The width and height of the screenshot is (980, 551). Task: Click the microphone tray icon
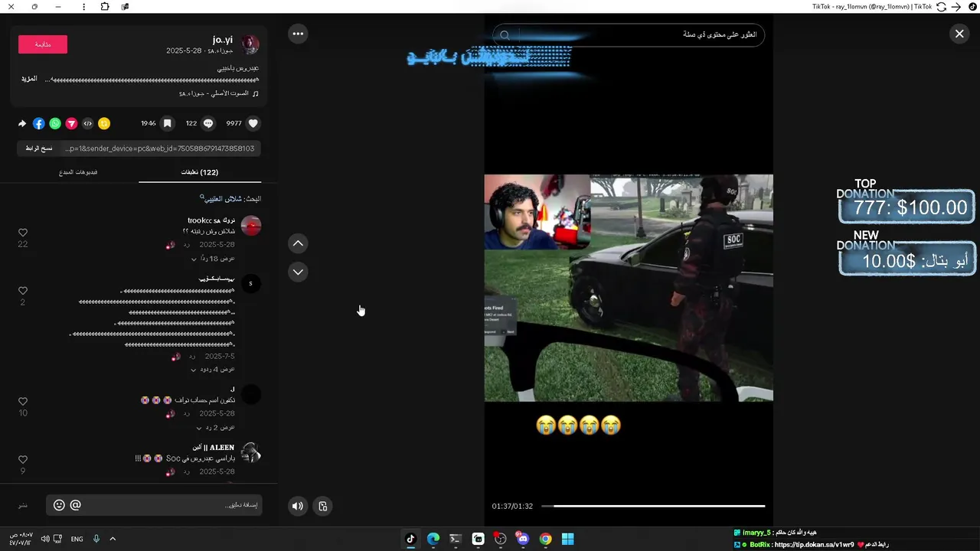click(96, 539)
